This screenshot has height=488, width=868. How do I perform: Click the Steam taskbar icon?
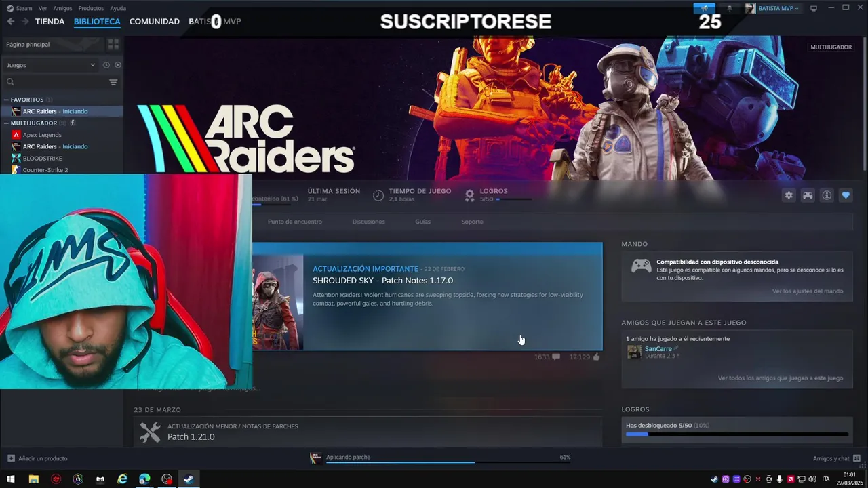pyautogui.click(x=189, y=479)
